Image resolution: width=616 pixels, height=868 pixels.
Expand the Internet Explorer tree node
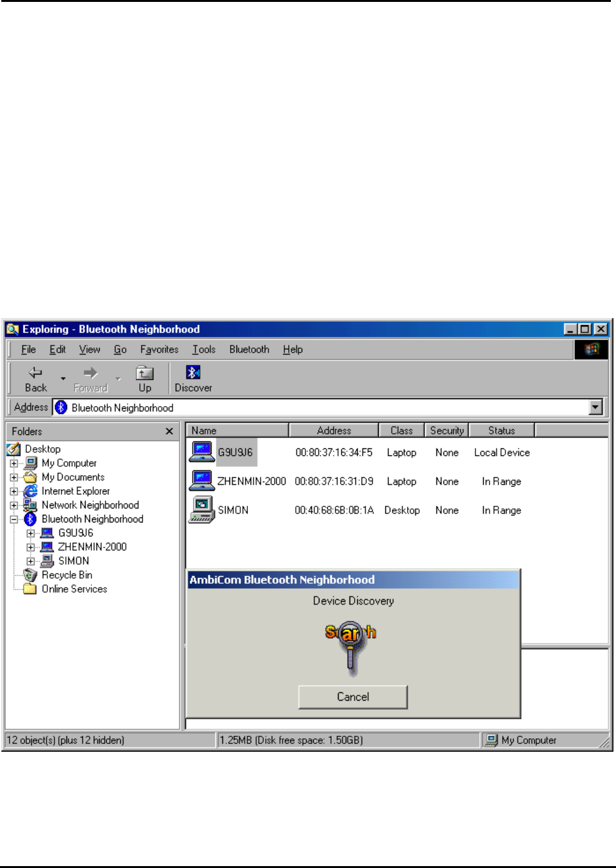(x=14, y=492)
